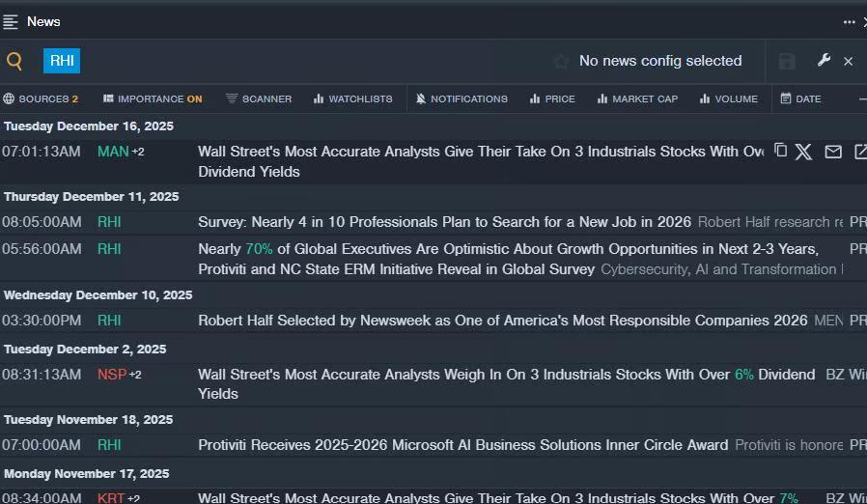Open the wrench settings icon
This screenshot has width=867, height=504.
824,61
